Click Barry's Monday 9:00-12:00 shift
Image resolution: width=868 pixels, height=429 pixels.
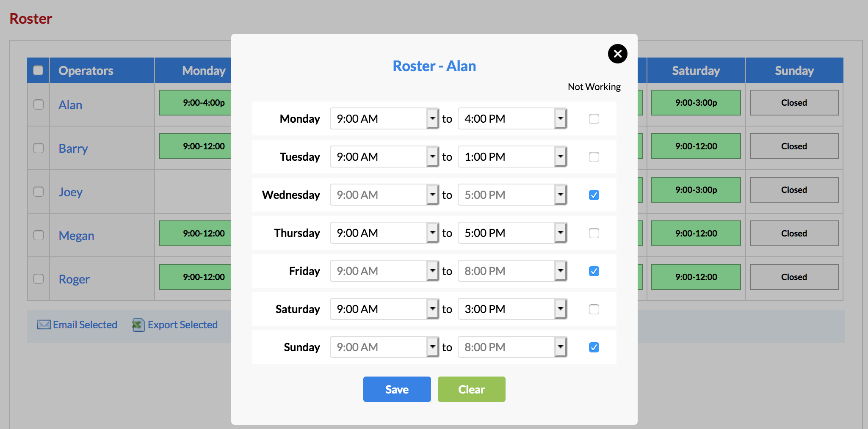tap(195, 146)
